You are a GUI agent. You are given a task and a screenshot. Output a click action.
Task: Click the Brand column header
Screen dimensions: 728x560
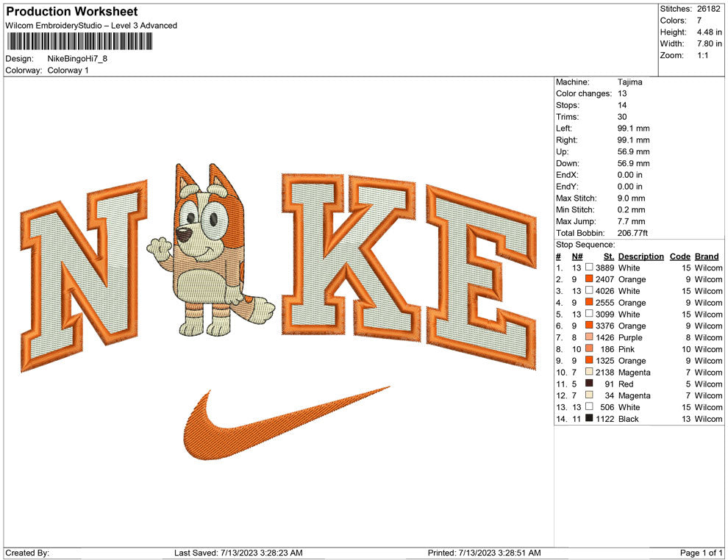[707, 256]
